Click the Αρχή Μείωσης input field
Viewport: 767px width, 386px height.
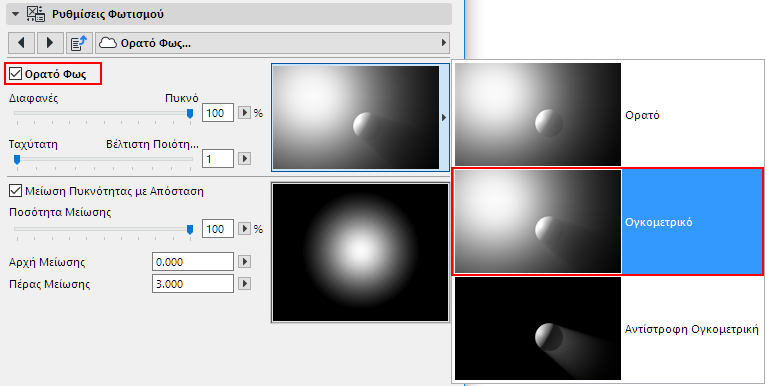(193, 262)
